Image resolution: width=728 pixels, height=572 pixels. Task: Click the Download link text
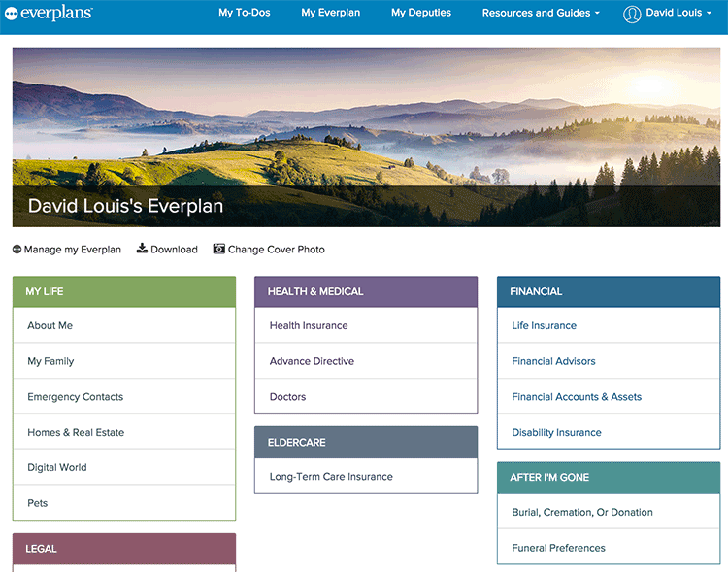(174, 250)
